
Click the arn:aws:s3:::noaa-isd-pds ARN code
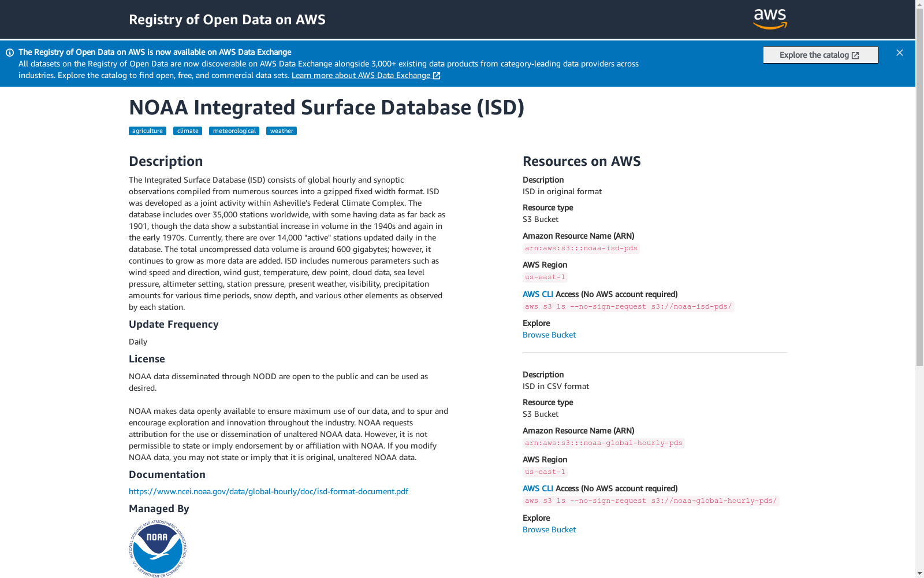(x=581, y=249)
